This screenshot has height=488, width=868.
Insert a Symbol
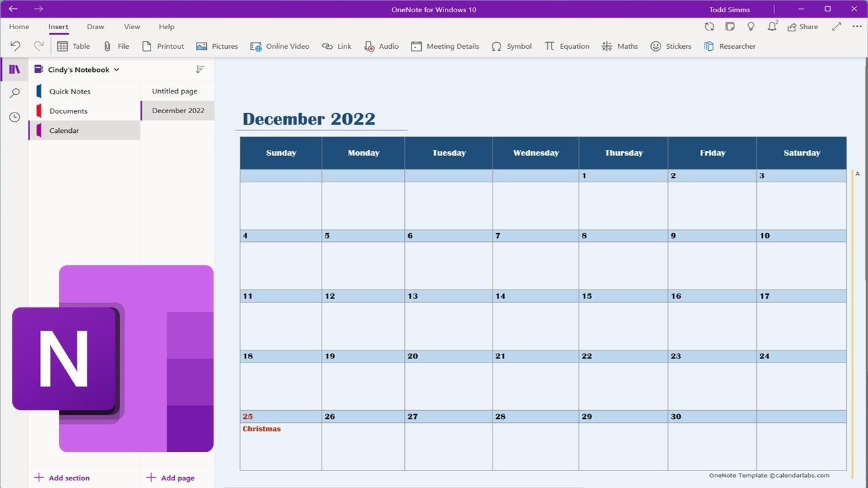(x=511, y=46)
